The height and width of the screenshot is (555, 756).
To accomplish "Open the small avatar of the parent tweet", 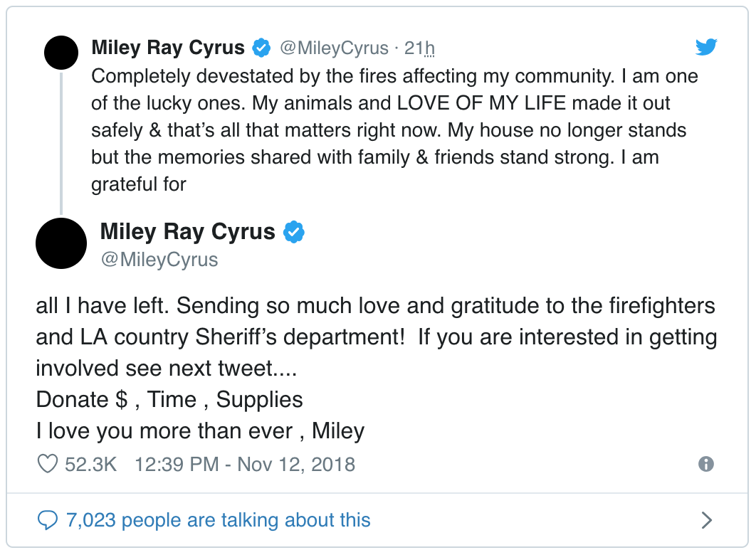I will tap(61, 53).
